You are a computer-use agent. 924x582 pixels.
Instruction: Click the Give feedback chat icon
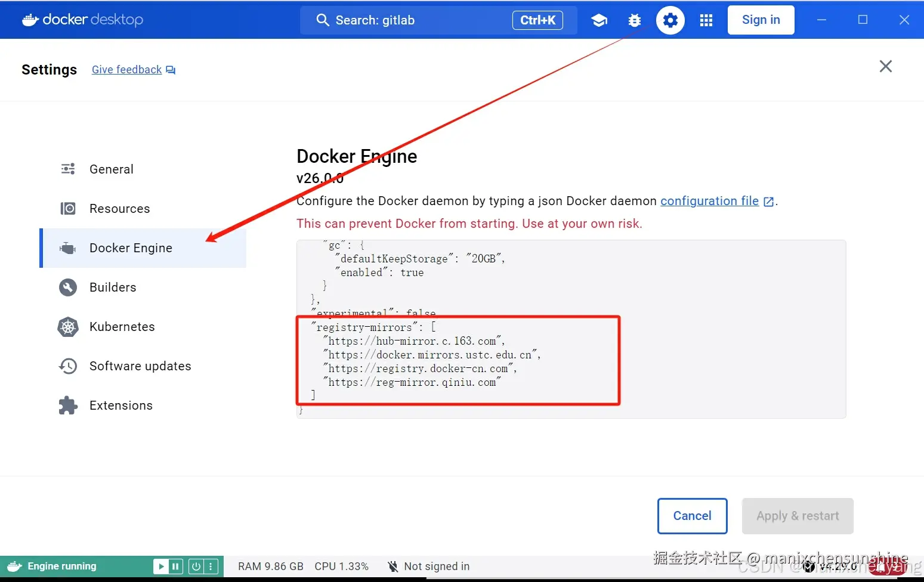(171, 70)
